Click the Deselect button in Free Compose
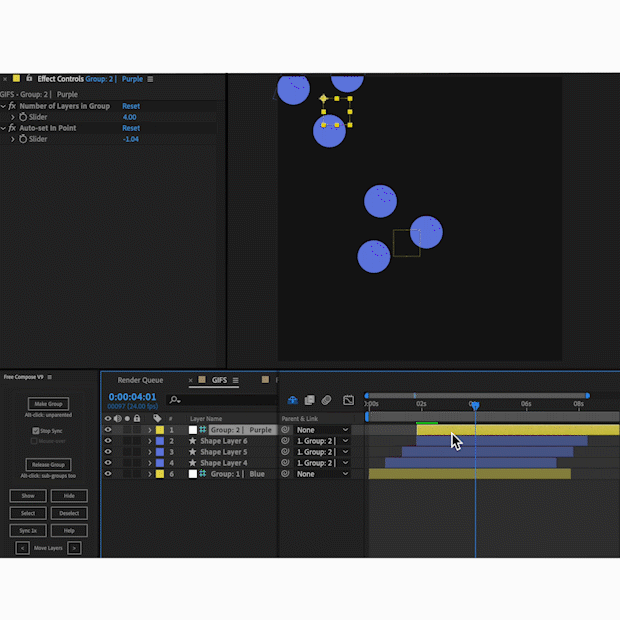This screenshot has width=620, height=620. click(x=69, y=513)
